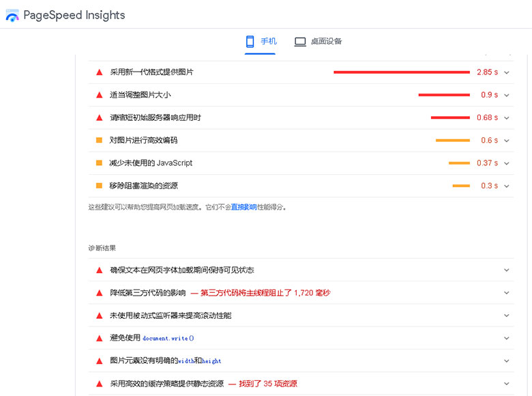
Task: Click the document.write() code text
Action: pyautogui.click(x=168, y=338)
